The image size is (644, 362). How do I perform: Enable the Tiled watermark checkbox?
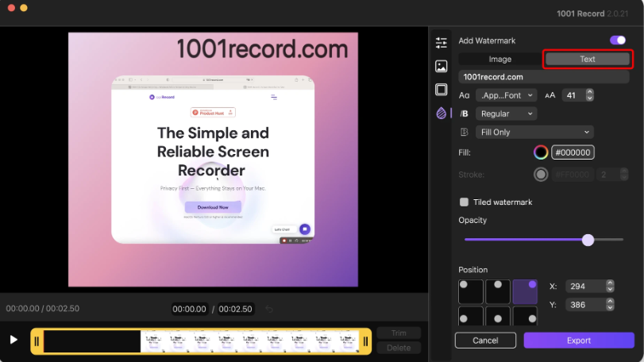(464, 202)
